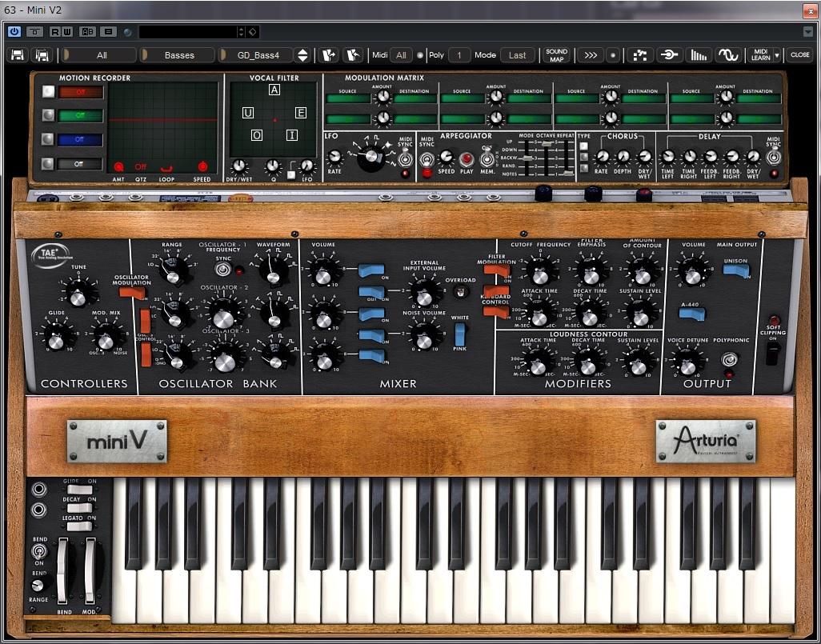821x644 pixels.
Task: Click the Import presets icon
Action: (x=329, y=55)
